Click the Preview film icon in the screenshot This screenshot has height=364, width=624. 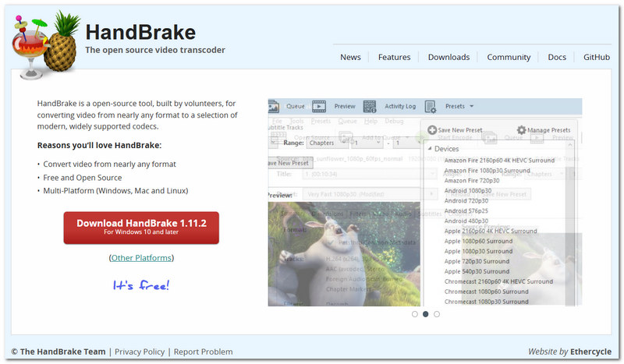click(x=319, y=106)
